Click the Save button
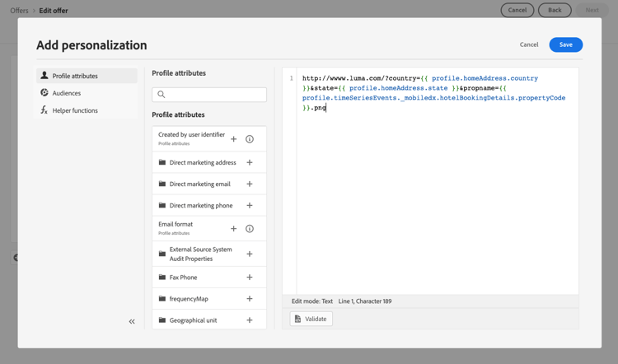The width and height of the screenshot is (618, 364). pyautogui.click(x=565, y=44)
